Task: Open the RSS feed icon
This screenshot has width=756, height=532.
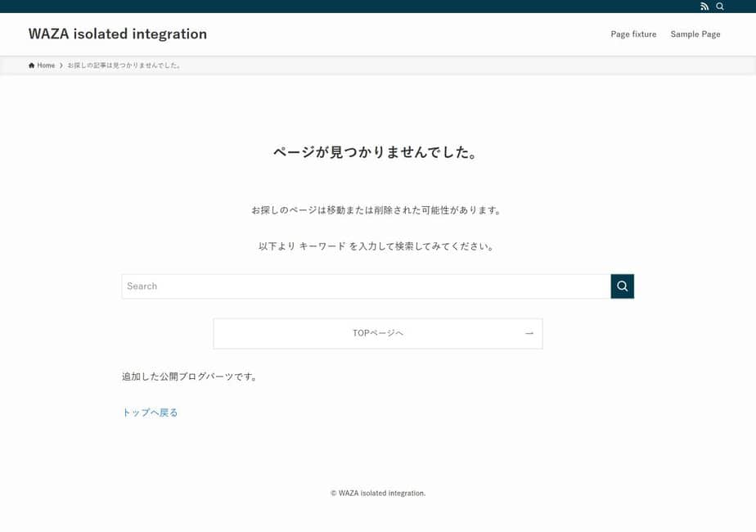Action: click(x=704, y=7)
